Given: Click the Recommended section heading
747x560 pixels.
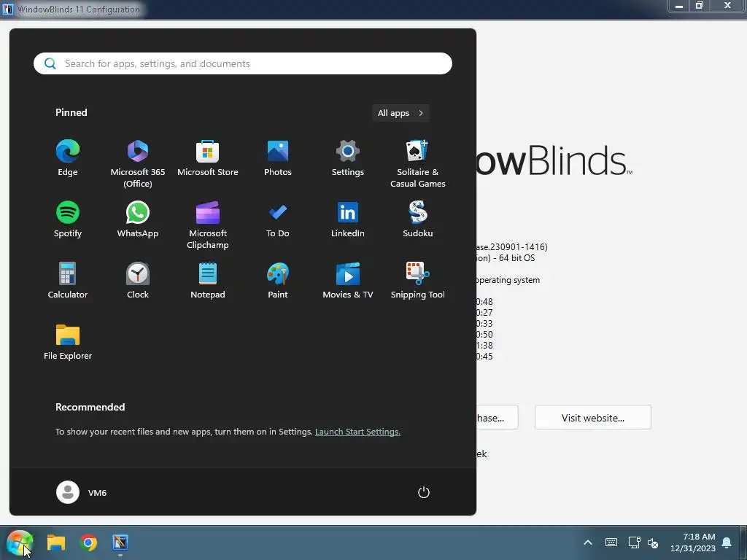Looking at the screenshot, I should (x=90, y=407).
